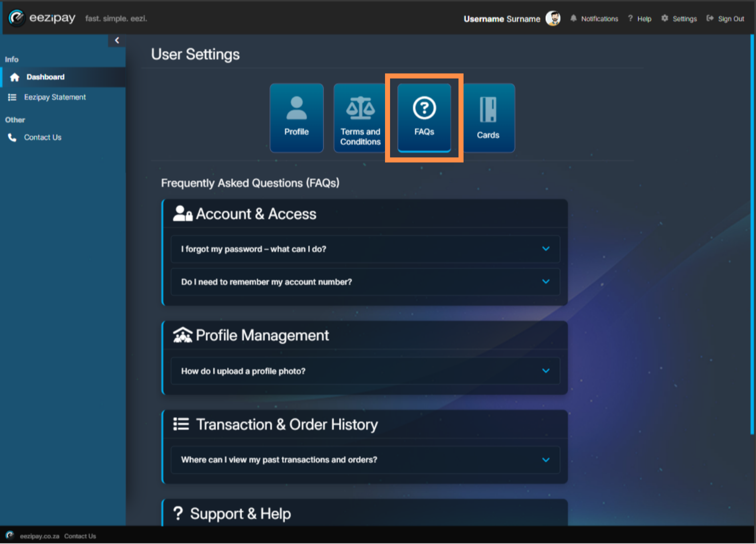Image resolution: width=756 pixels, height=544 pixels.
Task: Click the Help link text
Action: point(644,19)
